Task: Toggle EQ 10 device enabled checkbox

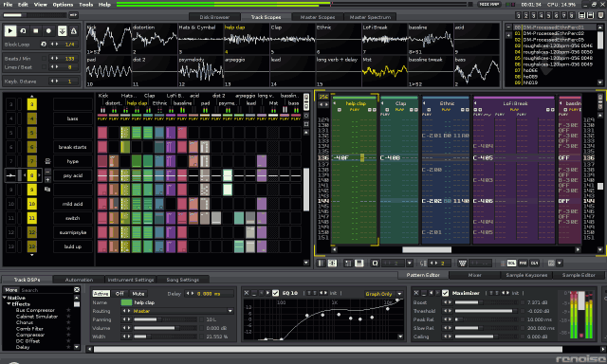Action: point(276,293)
